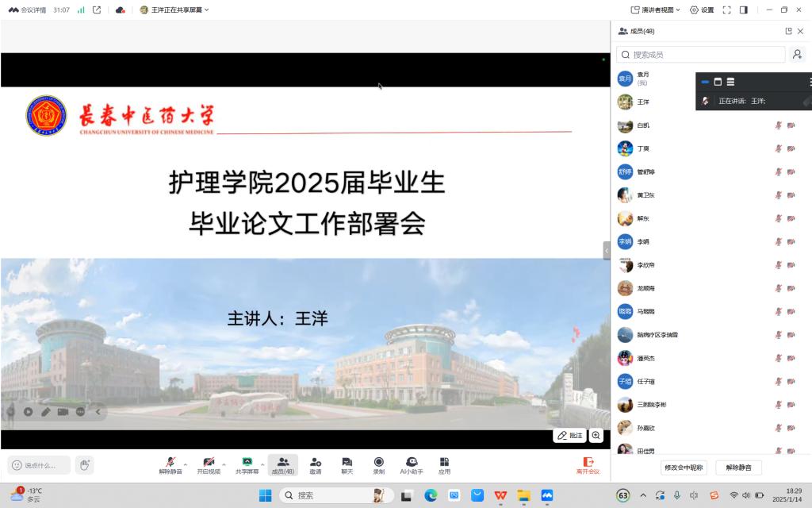812x508 pixels.
Task: Open the 聊天 (Chat) panel
Action: click(x=347, y=464)
